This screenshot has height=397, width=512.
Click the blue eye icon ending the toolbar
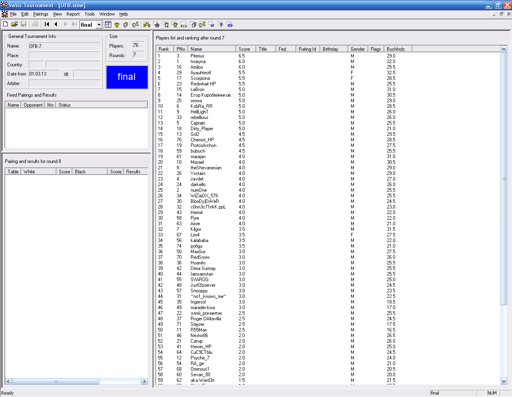click(x=230, y=25)
